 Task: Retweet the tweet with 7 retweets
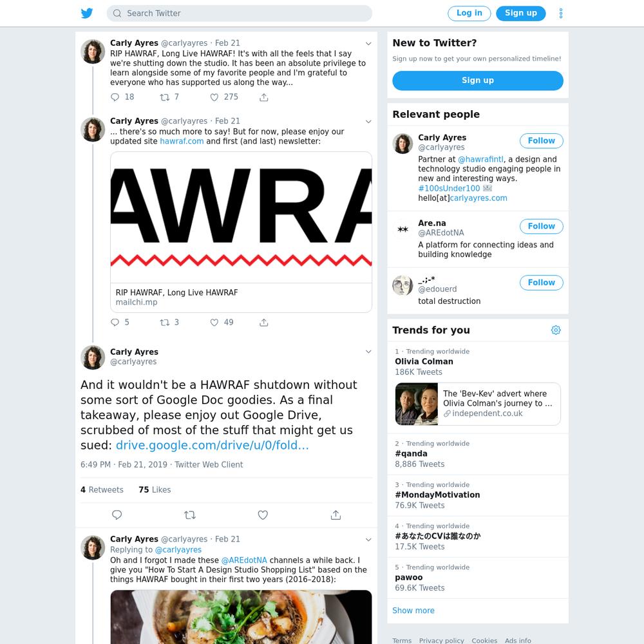click(x=165, y=97)
